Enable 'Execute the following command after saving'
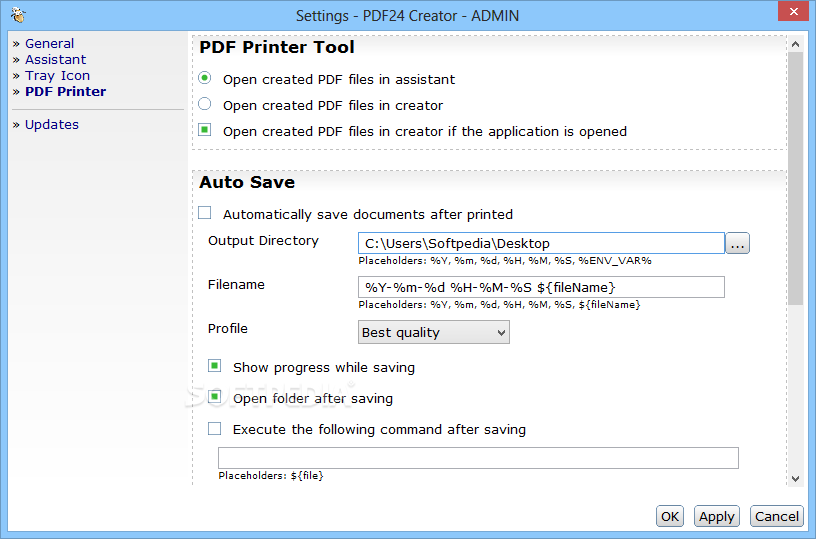Image resolution: width=816 pixels, height=539 pixels. [x=214, y=429]
